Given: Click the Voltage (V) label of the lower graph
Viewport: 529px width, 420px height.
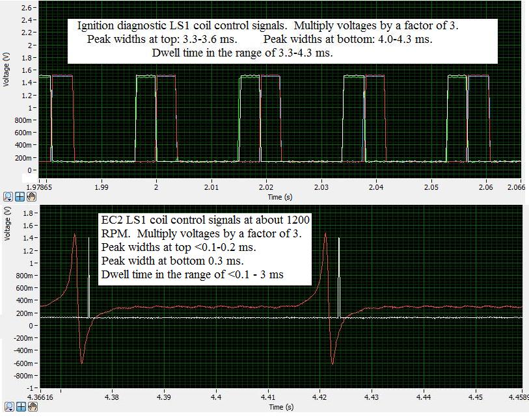Looking at the screenshot, I should pyautogui.click(x=6, y=224).
